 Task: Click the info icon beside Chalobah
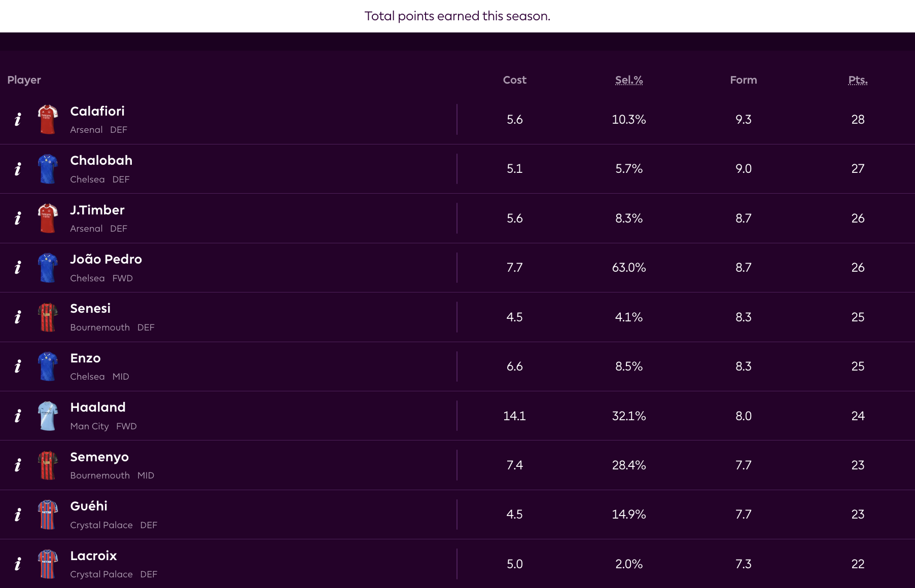pos(18,169)
